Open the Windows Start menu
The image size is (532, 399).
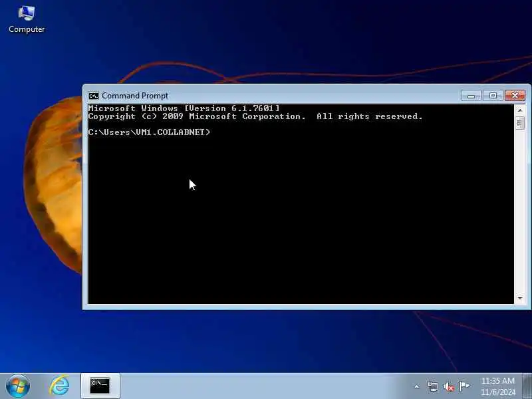click(18, 386)
